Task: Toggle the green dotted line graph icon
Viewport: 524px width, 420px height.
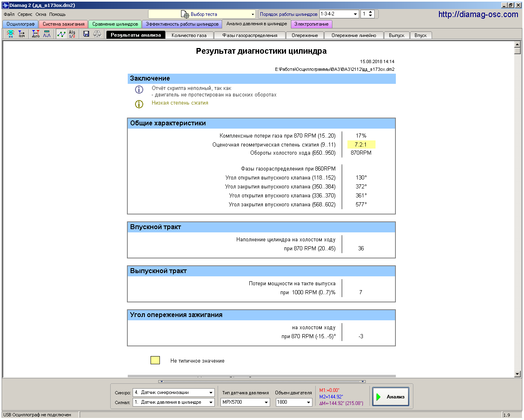Action: (61, 34)
